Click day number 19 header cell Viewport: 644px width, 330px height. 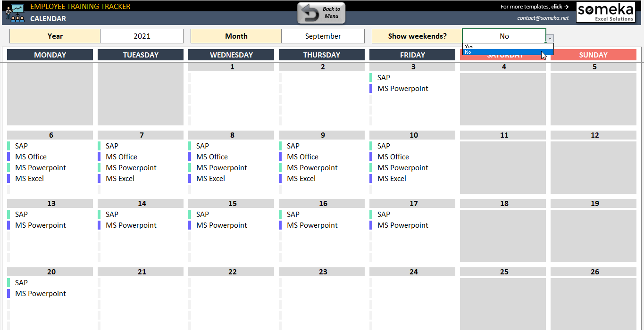click(594, 204)
